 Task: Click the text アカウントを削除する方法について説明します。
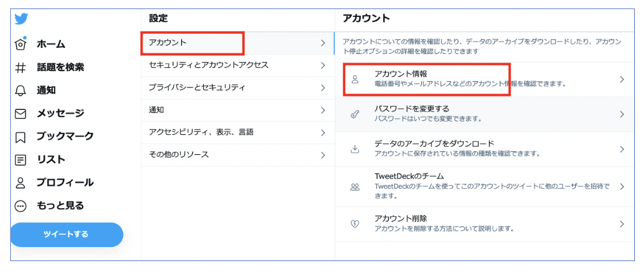(445, 228)
